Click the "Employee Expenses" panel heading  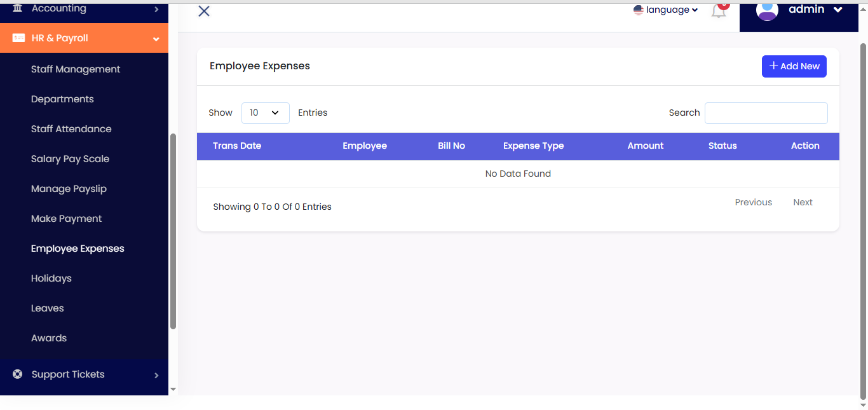[x=260, y=66]
